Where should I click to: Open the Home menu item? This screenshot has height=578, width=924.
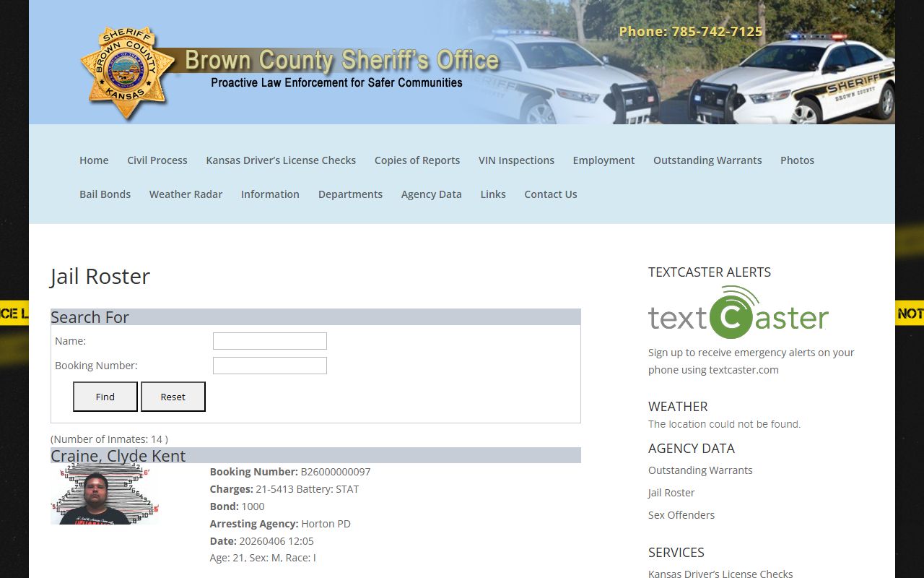[94, 160]
